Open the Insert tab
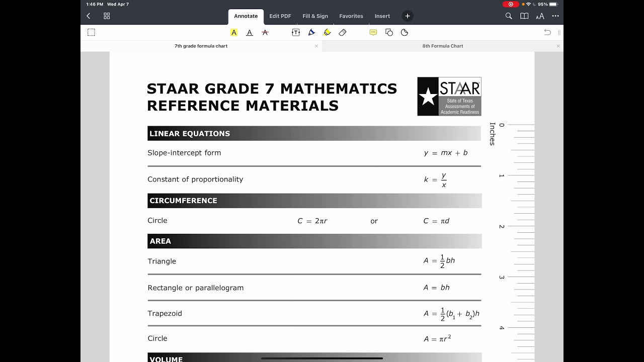This screenshot has width=644, height=362. tap(382, 16)
